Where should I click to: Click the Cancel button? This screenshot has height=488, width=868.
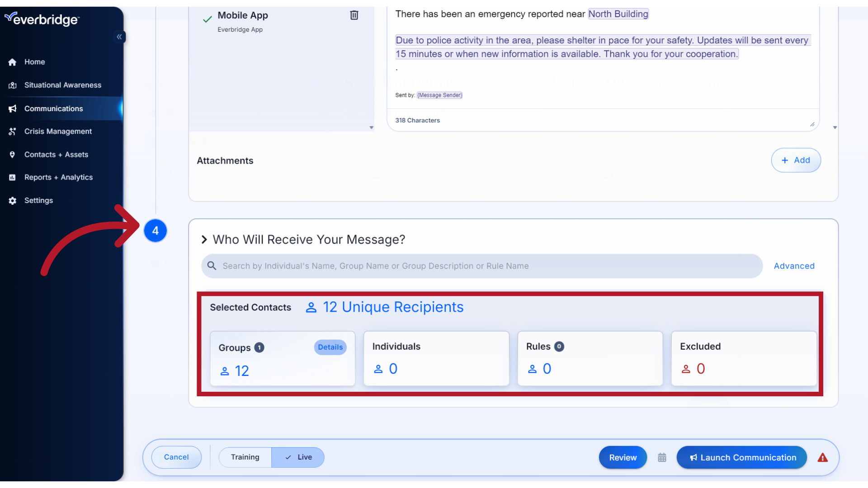point(176,458)
